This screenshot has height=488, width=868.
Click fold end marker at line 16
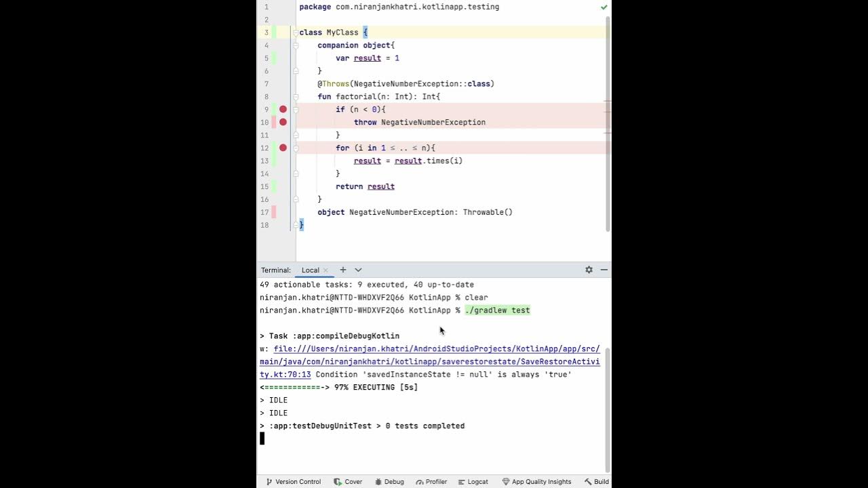[x=296, y=199]
